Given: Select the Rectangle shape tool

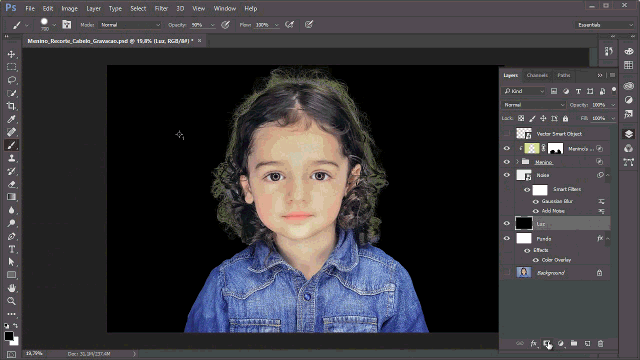Looking at the screenshot, I should [x=11, y=275].
